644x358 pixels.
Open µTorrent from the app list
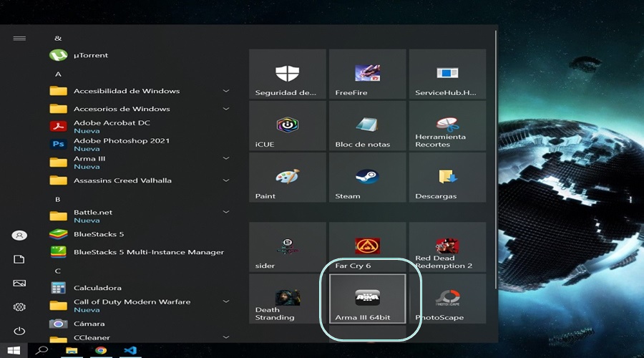click(140, 55)
